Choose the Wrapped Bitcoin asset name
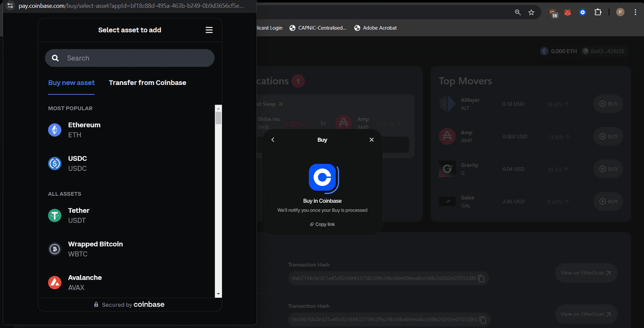 [x=95, y=244]
